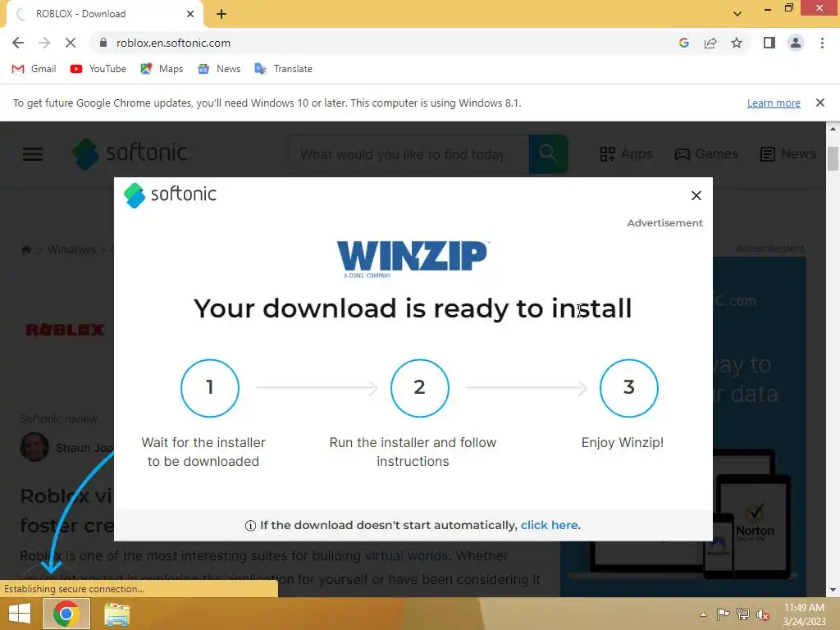This screenshot has width=840, height=630.
Task: Close the Softonic download popup
Action: (x=696, y=195)
